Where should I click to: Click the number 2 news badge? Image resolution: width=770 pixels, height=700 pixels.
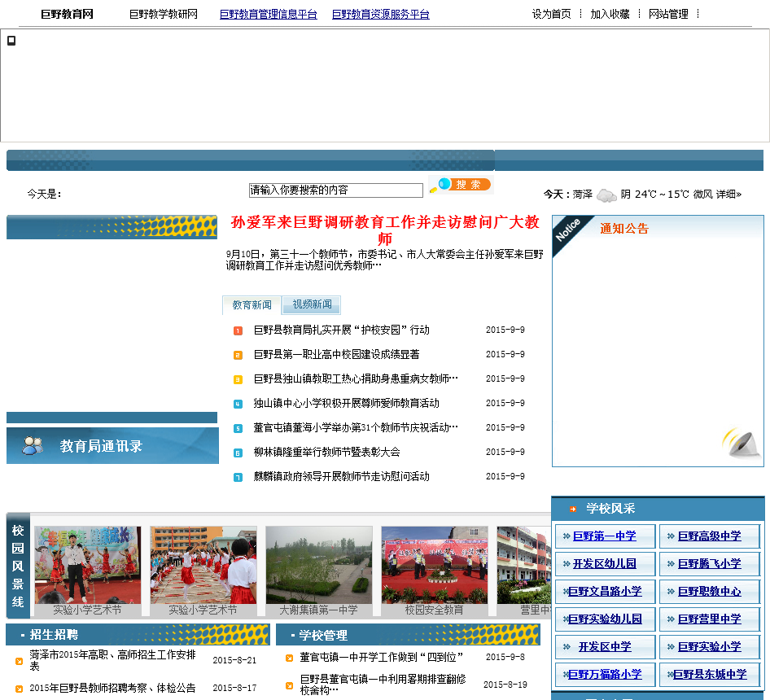(238, 355)
